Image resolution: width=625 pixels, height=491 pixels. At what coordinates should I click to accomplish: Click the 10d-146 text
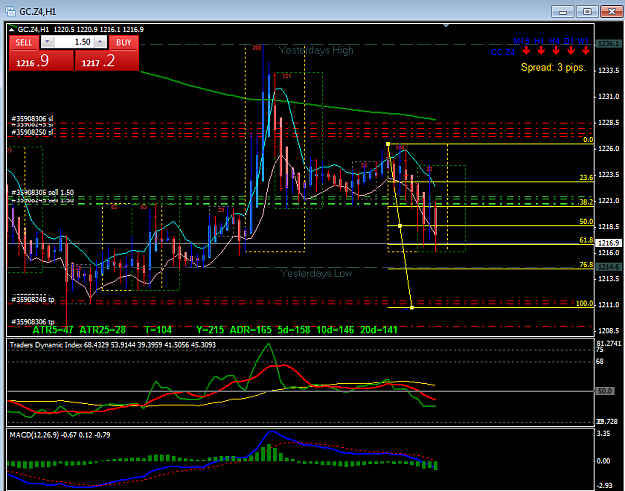click(335, 330)
